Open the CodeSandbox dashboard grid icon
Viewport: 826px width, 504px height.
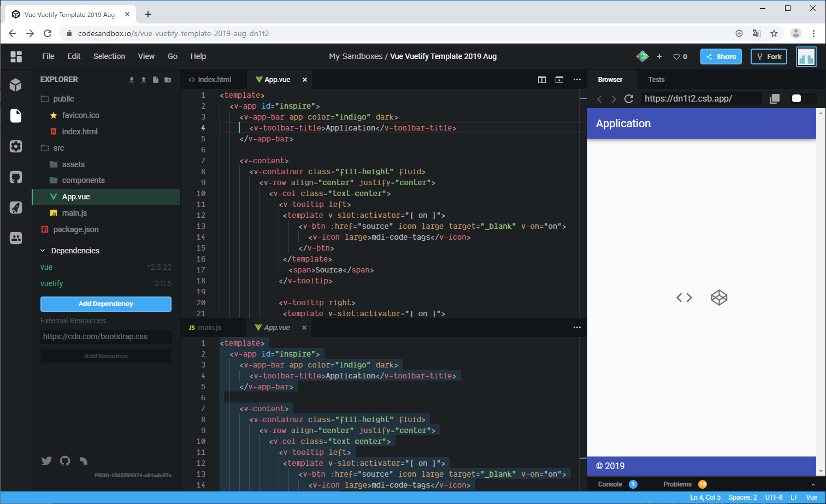click(x=16, y=56)
